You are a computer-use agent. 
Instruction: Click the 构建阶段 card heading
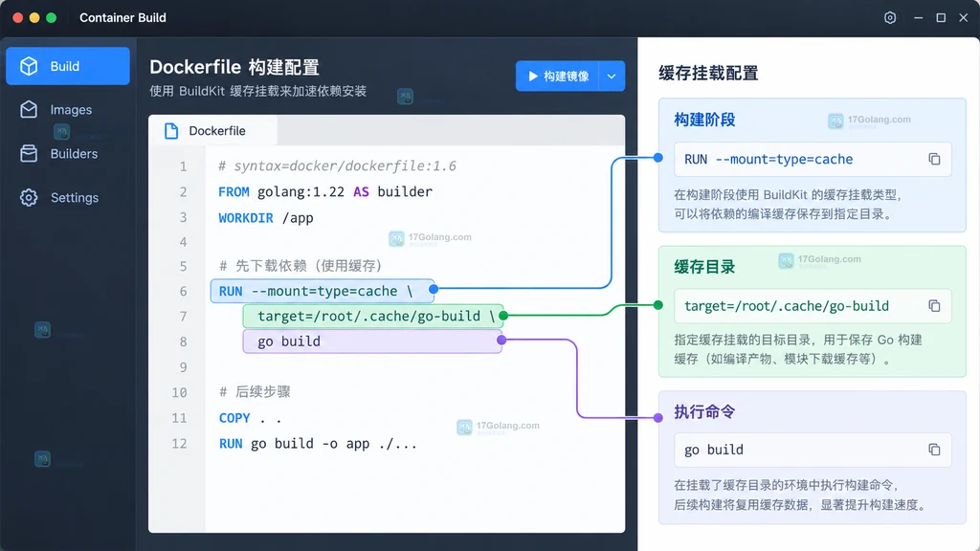tap(704, 120)
